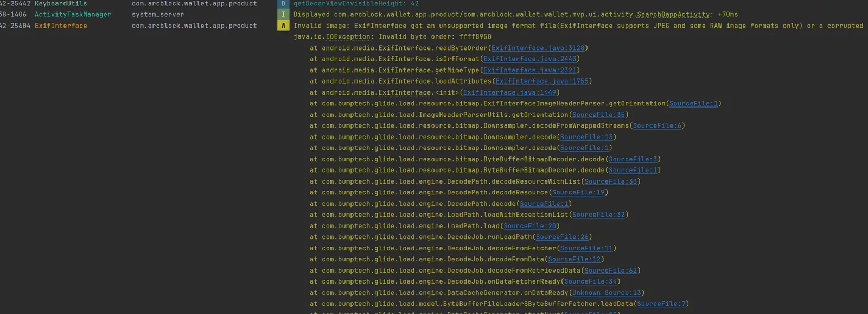Click the system_server process name
Image resolution: width=868 pixels, height=314 pixels.
pos(158,15)
